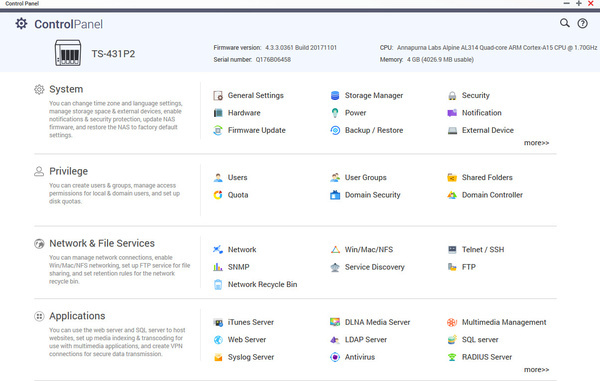Image resolution: width=600 pixels, height=381 pixels.
Task: Show more Applications settings link
Action: (536, 370)
